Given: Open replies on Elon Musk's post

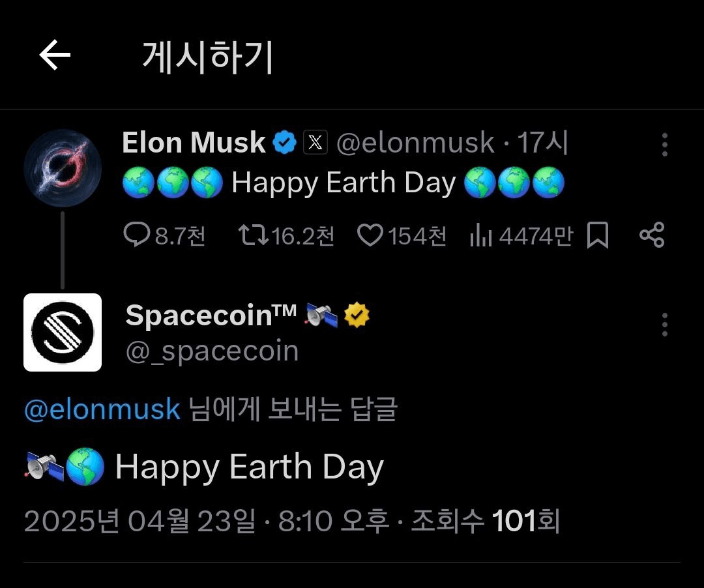Looking at the screenshot, I should (137, 235).
